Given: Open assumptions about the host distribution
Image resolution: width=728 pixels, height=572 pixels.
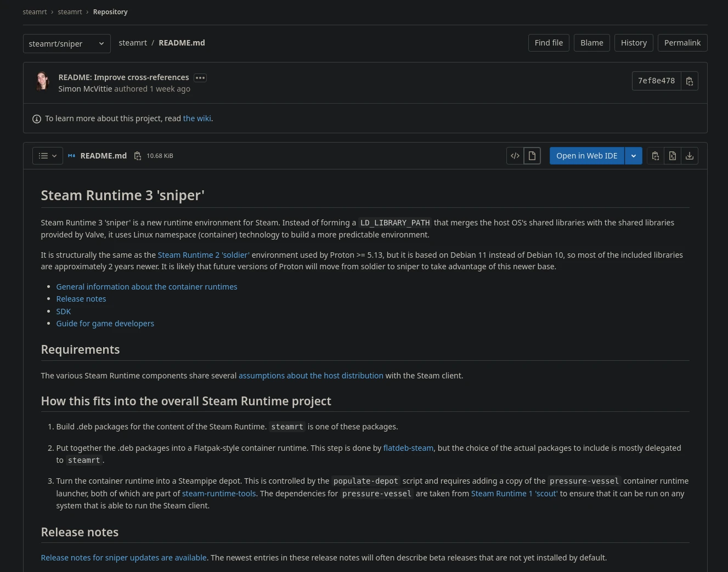Looking at the screenshot, I should pos(311,376).
